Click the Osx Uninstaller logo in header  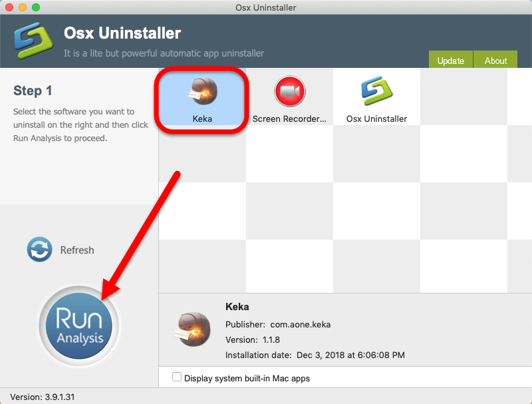(33, 41)
